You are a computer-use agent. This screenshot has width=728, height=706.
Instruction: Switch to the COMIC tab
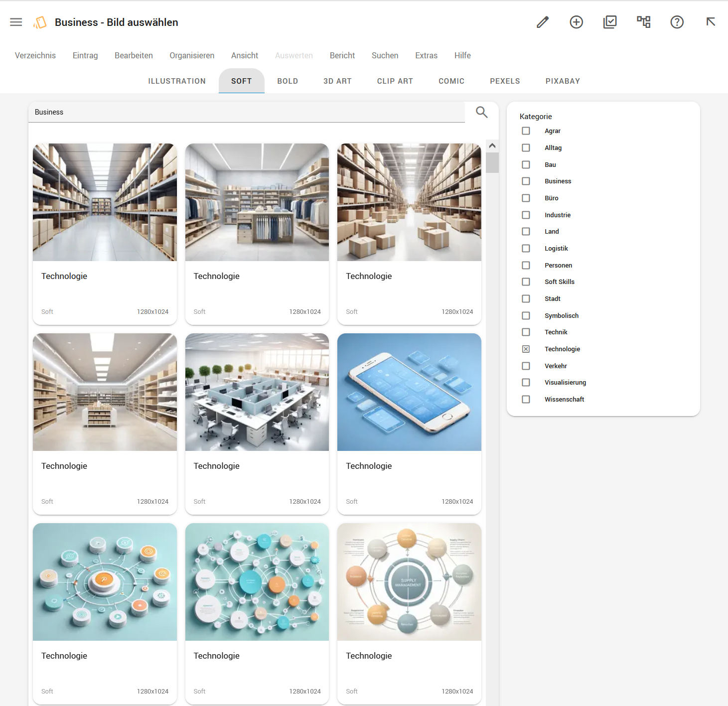coord(451,81)
